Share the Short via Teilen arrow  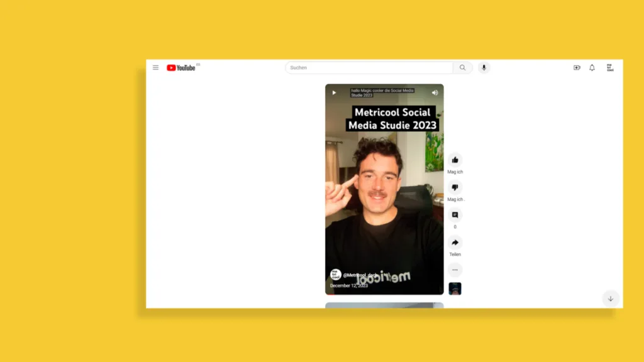pos(455,243)
